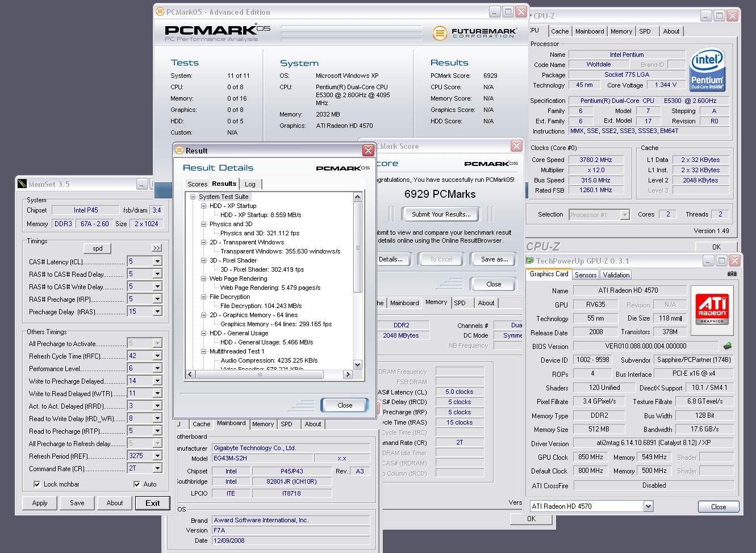Open the SPD tab in top CPU-Z
This screenshot has height=553, width=756.
[x=645, y=31]
